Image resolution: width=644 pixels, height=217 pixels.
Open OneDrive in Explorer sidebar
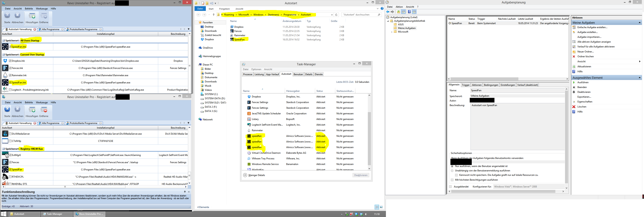coord(207,48)
